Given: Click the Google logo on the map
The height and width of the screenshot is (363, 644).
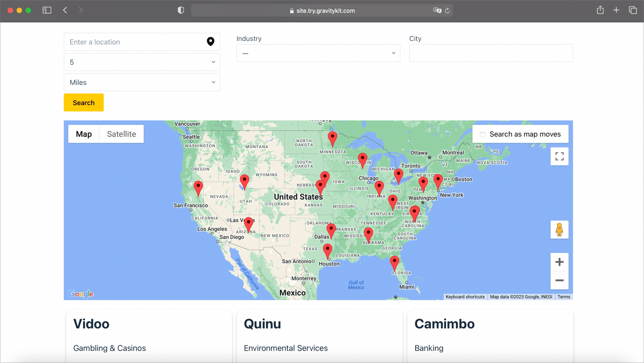Looking at the screenshot, I should pyautogui.click(x=80, y=293).
